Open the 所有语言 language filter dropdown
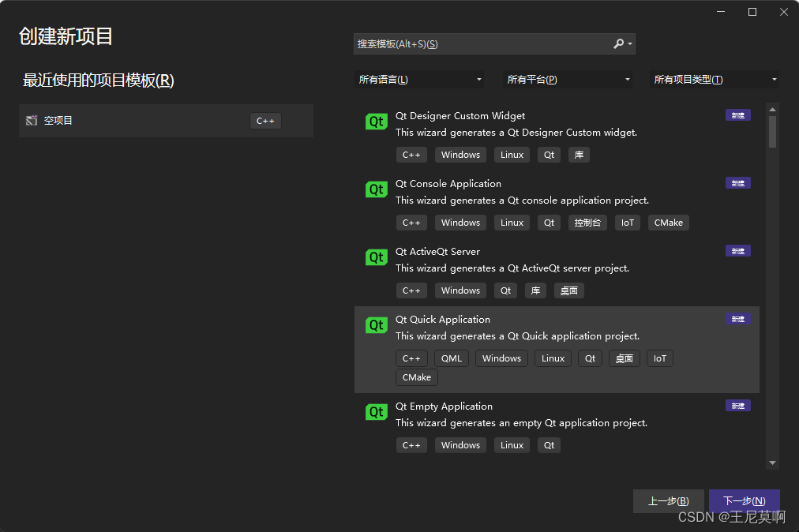The image size is (799, 532). click(419, 80)
